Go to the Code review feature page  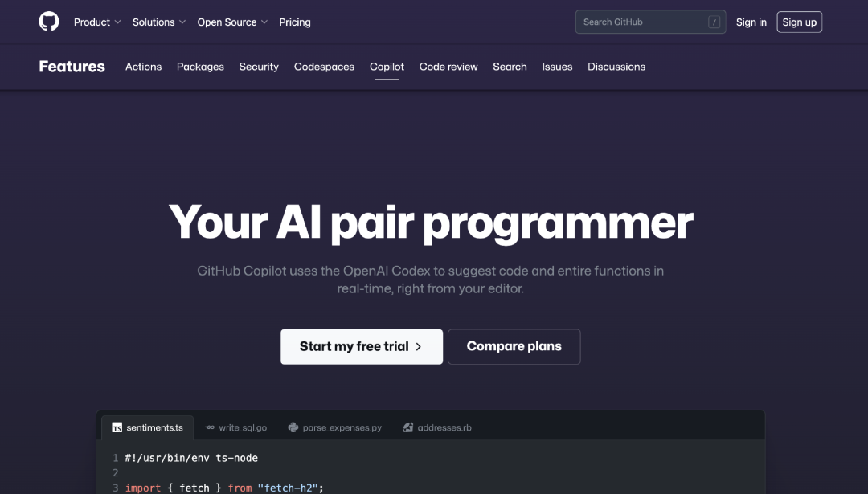[448, 67]
